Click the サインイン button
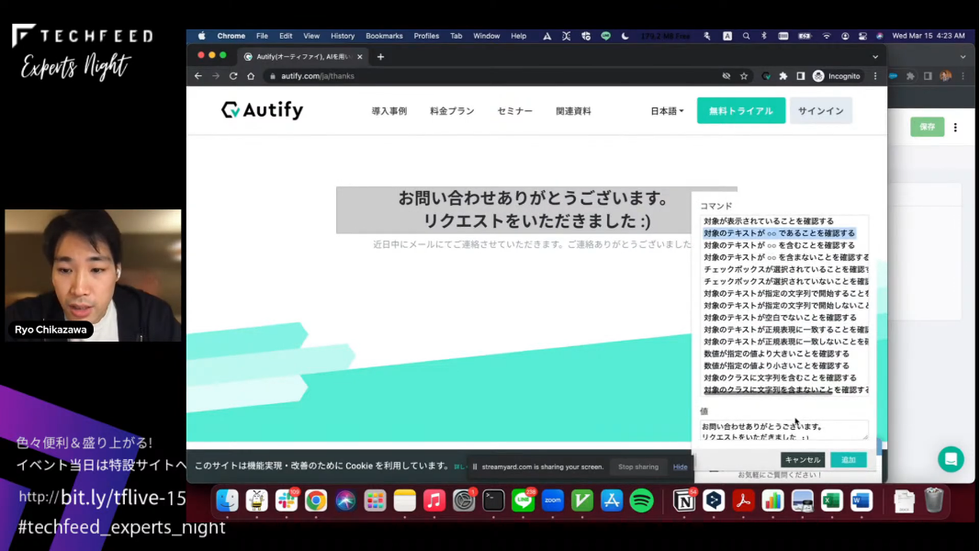The height and width of the screenshot is (551, 980). click(x=820, y=110)
